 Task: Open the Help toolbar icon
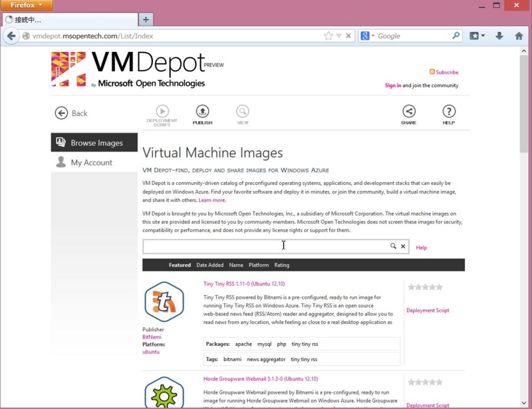448,115
